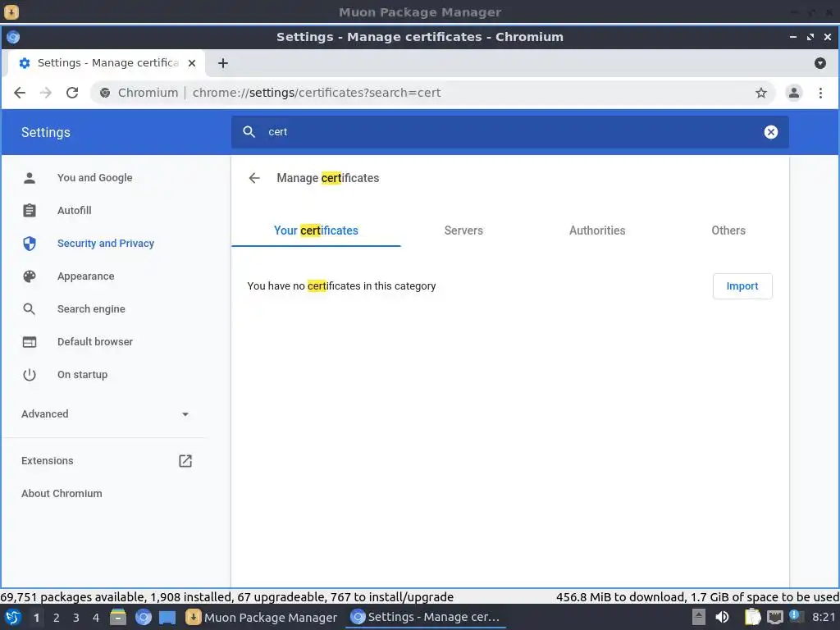Click the person icon beside You and Google
The width and height of the screenshot is (840, 630).
point(30,178)
